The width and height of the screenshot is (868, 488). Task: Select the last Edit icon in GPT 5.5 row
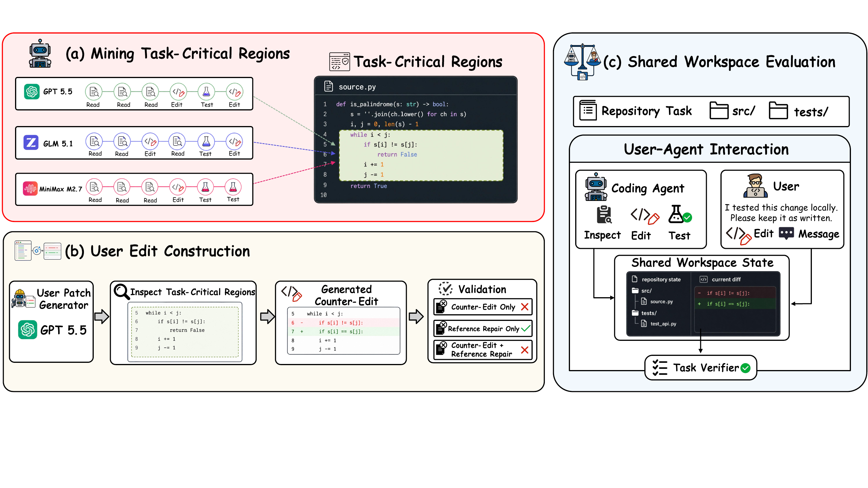(235, 91)
